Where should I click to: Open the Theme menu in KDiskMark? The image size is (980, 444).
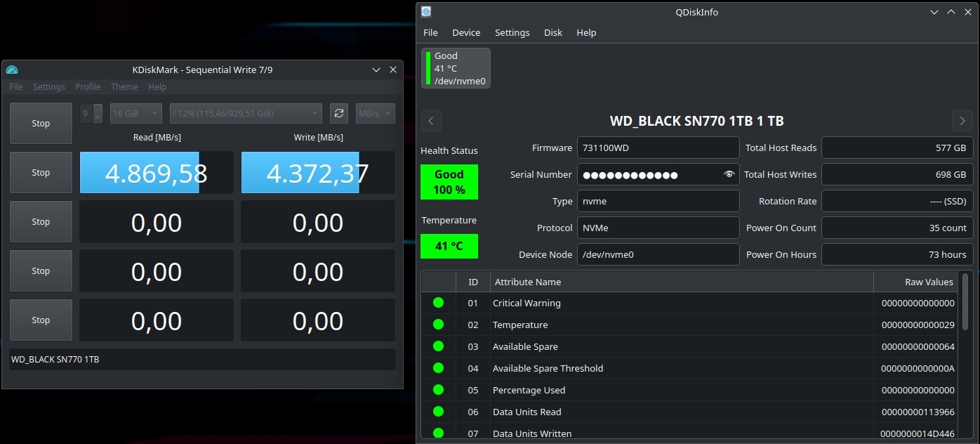(124, 86)
